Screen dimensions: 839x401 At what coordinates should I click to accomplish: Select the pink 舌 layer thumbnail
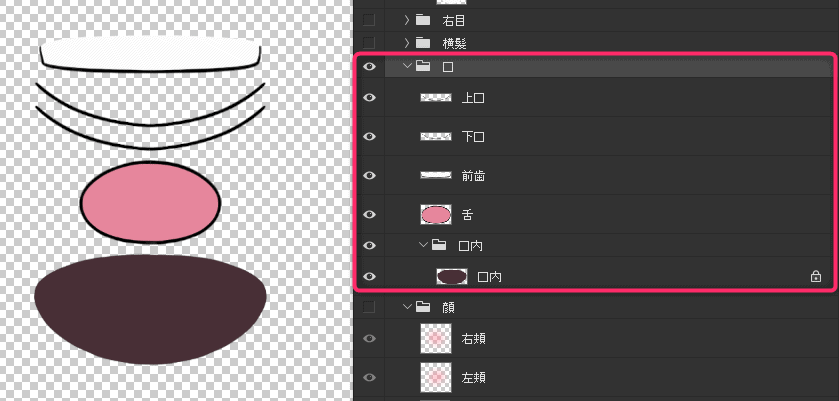[437, 214]
